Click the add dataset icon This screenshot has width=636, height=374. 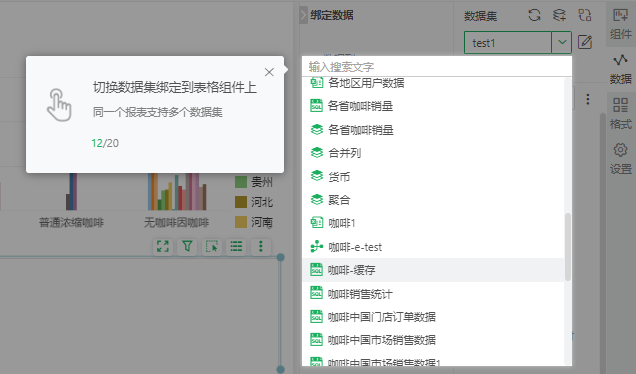(559, 15)
